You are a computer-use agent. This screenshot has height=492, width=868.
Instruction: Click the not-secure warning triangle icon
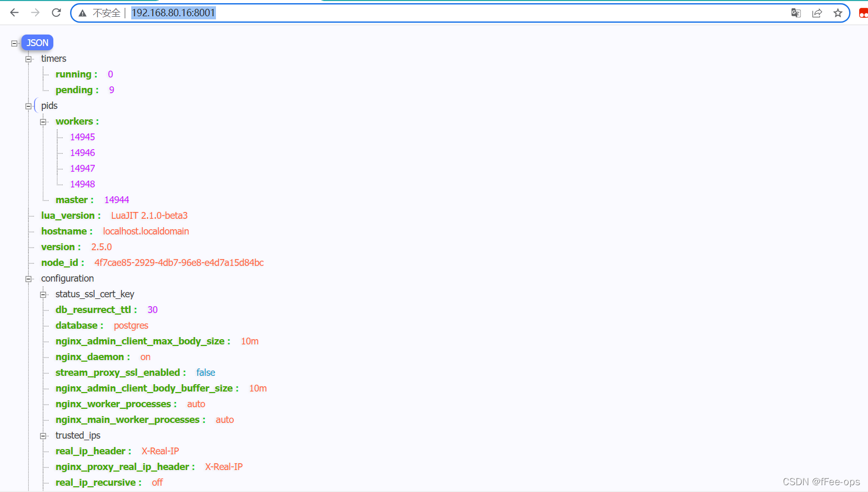[x=83, y=13]
